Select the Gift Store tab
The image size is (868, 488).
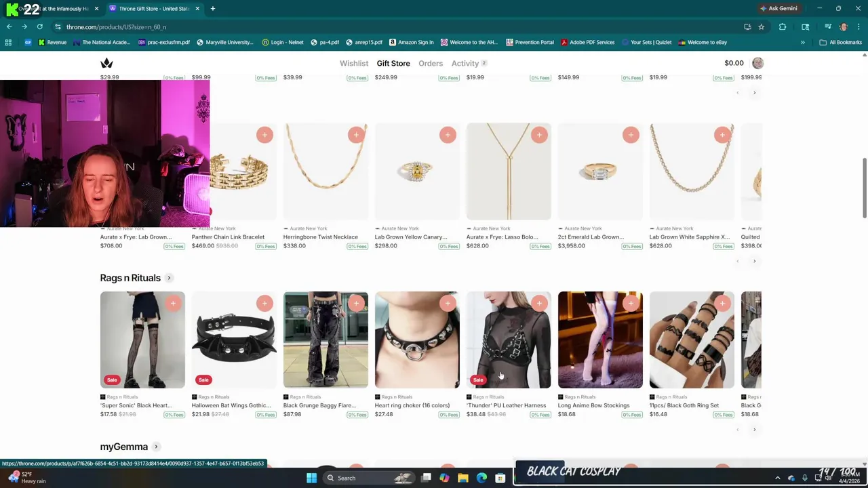point(393,63)
